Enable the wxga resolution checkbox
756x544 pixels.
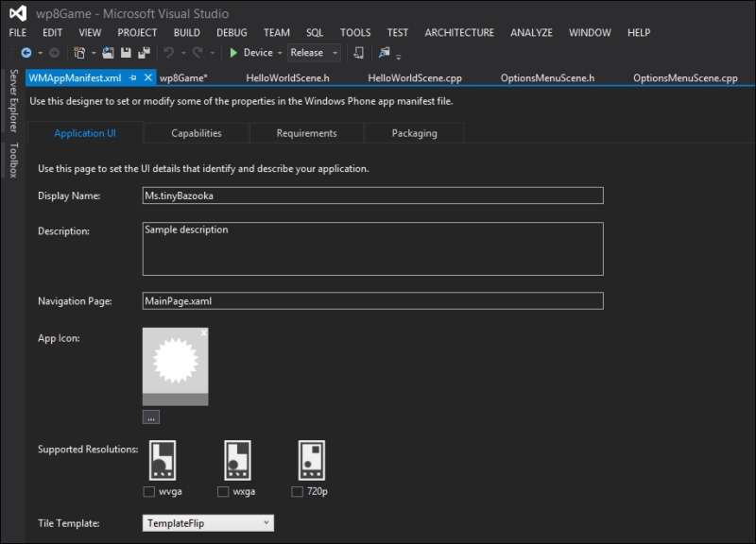point(223,491)
